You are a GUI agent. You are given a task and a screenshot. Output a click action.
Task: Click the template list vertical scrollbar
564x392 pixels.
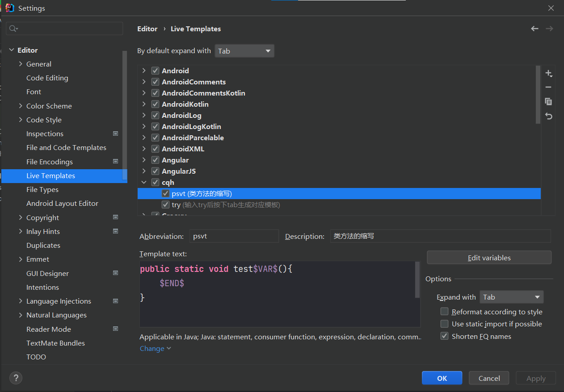538,95
